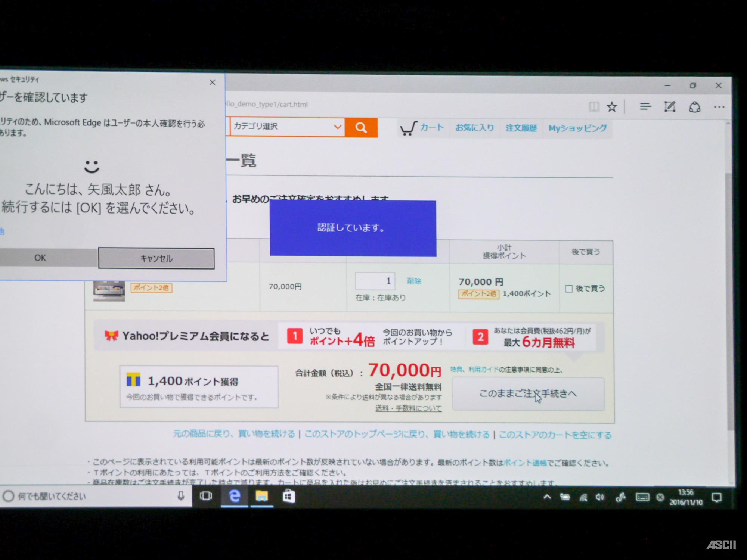Click the Edge share icon
This screenshot has width=747, height=560.
click(694, 107)
